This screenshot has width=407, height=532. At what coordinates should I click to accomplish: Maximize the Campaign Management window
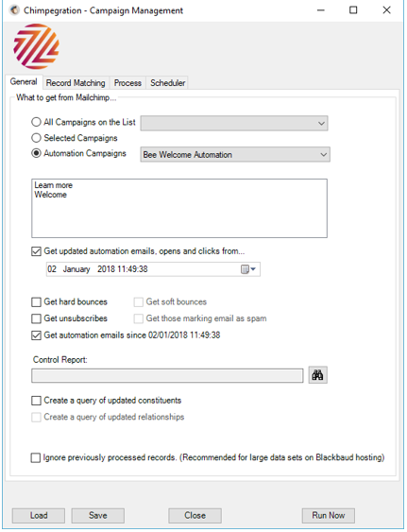click(353, 10)
